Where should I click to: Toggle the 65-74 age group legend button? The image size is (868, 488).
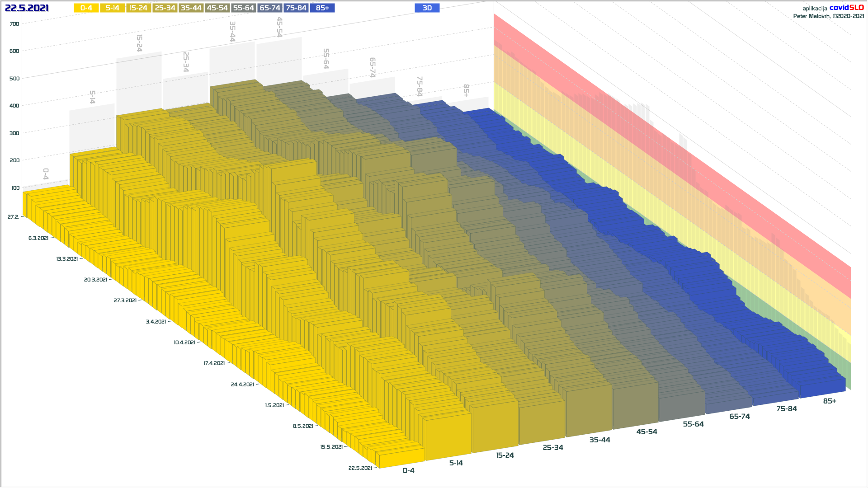tap(270, 8)
